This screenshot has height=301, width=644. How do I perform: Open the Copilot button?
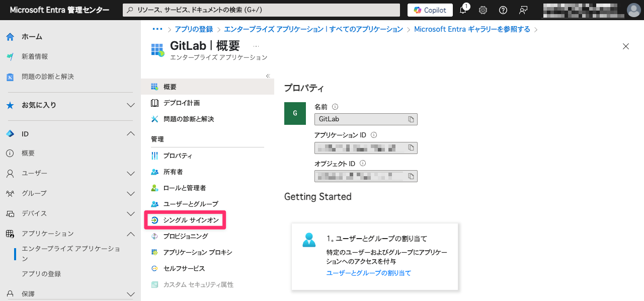click(430, 10)
